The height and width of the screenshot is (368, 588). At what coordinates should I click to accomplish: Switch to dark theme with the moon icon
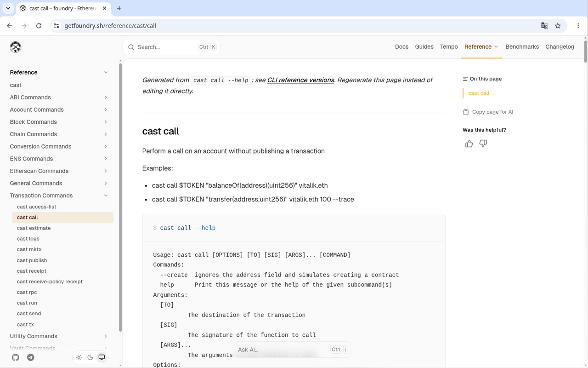90,357
